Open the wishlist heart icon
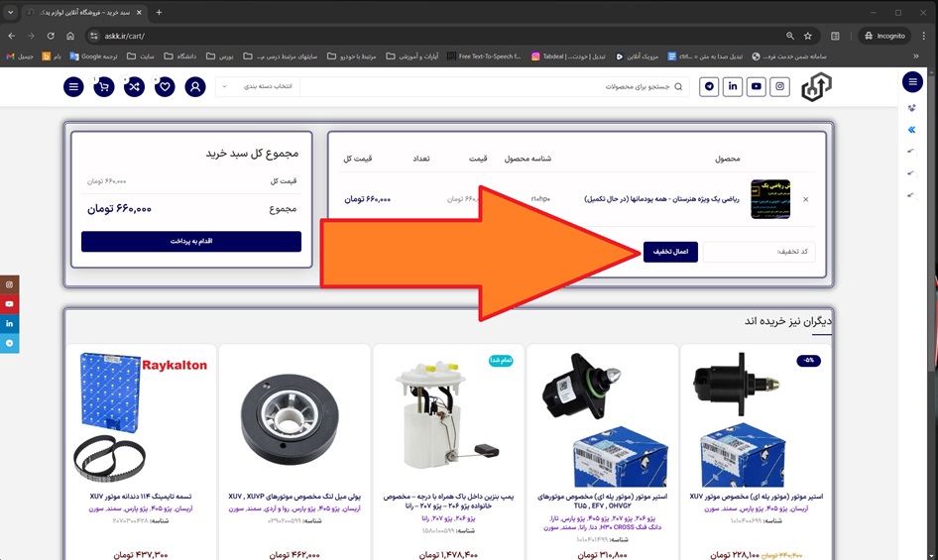This screenshot has height=560, width=938. 165,87
